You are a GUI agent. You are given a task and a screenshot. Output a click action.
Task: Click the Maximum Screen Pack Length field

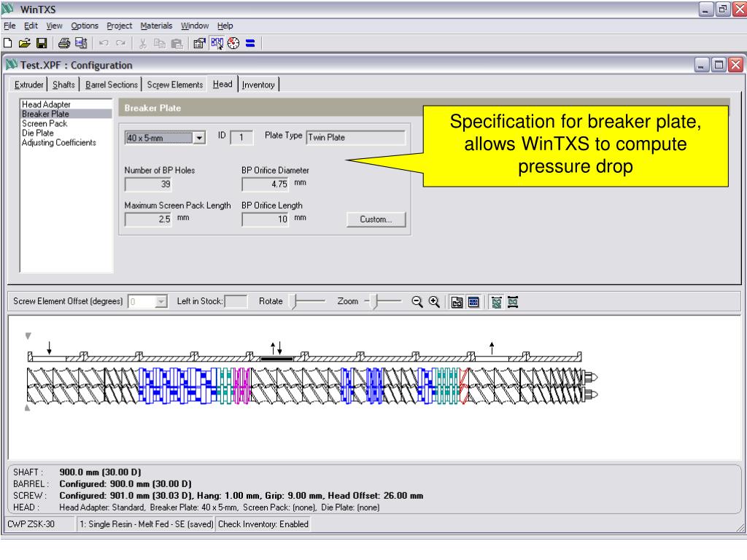tap(148, 219)
